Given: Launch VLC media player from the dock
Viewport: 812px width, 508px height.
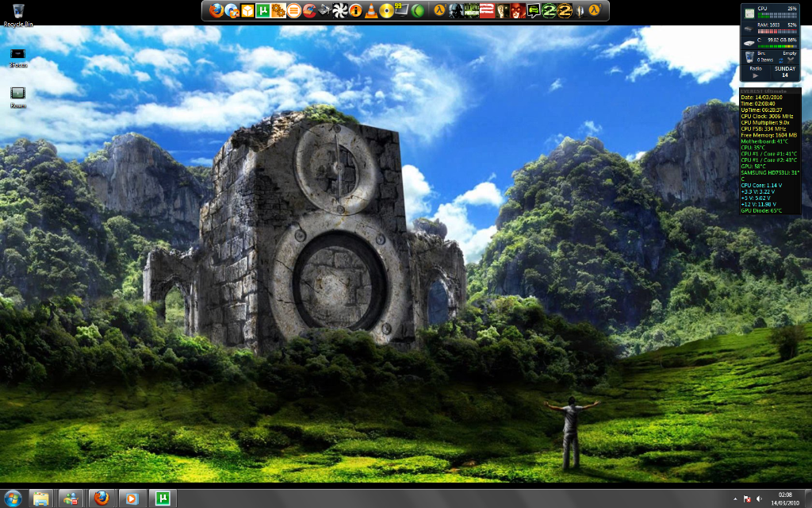Looking at the screenshot, I should coord(371,10).
